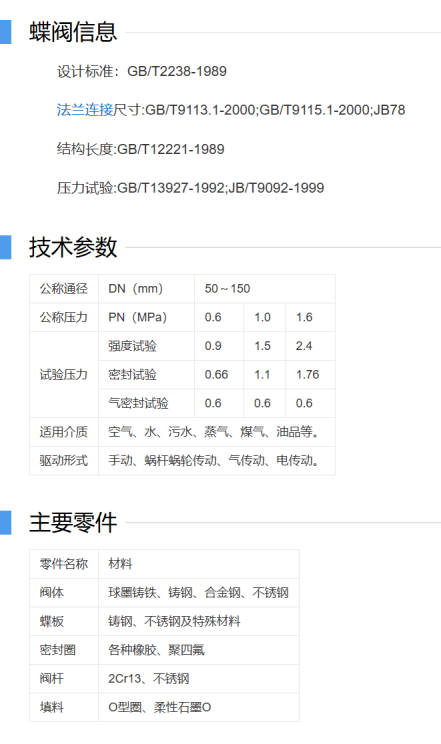Click the 适用介质 row label
This screenshot has width=441, height=744.
[64, 432]
